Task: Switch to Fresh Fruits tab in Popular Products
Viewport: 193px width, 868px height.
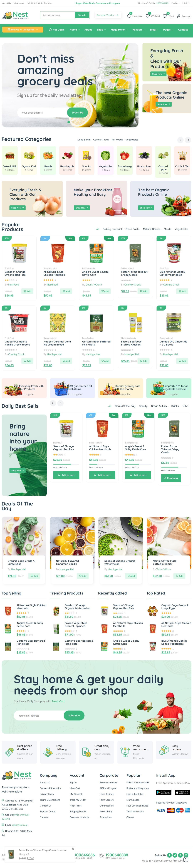Action: coord(132,229)
